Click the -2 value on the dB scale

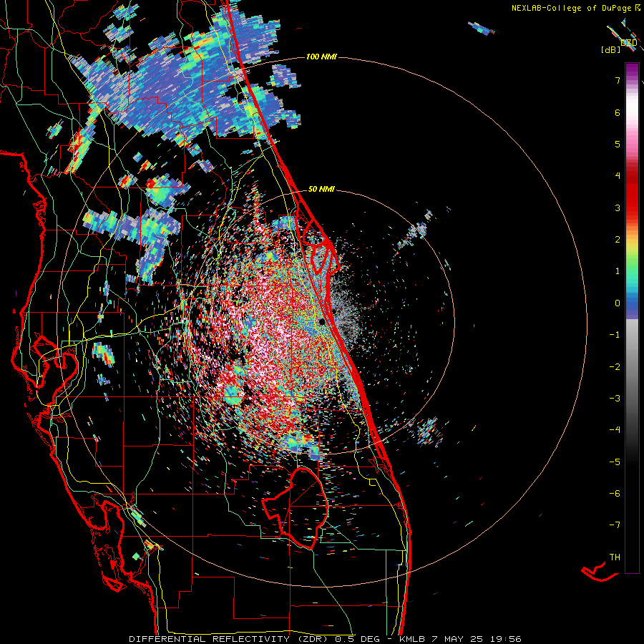pyautogui.click(x=615, y=367)
